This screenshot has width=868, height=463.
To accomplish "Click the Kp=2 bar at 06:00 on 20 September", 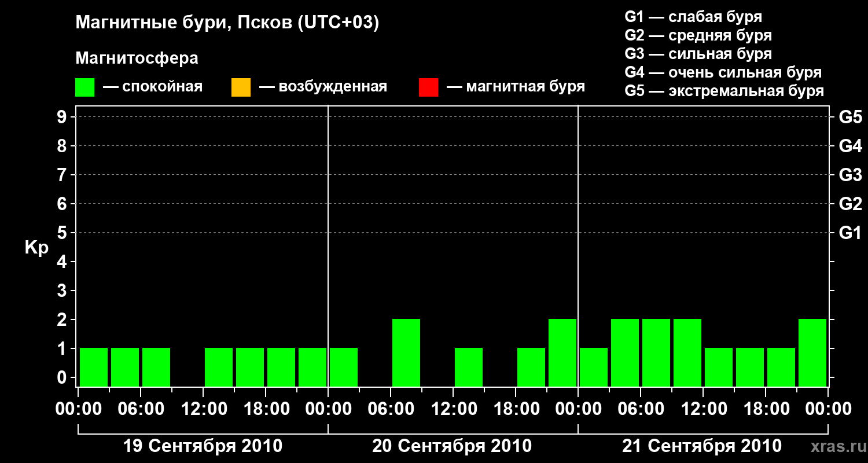I will tap(406, 352).
